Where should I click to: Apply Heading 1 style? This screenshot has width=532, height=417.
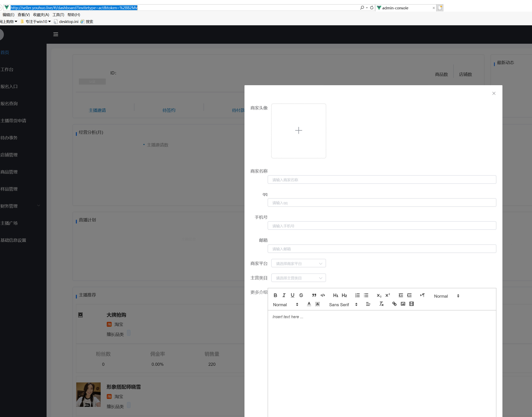336,295
